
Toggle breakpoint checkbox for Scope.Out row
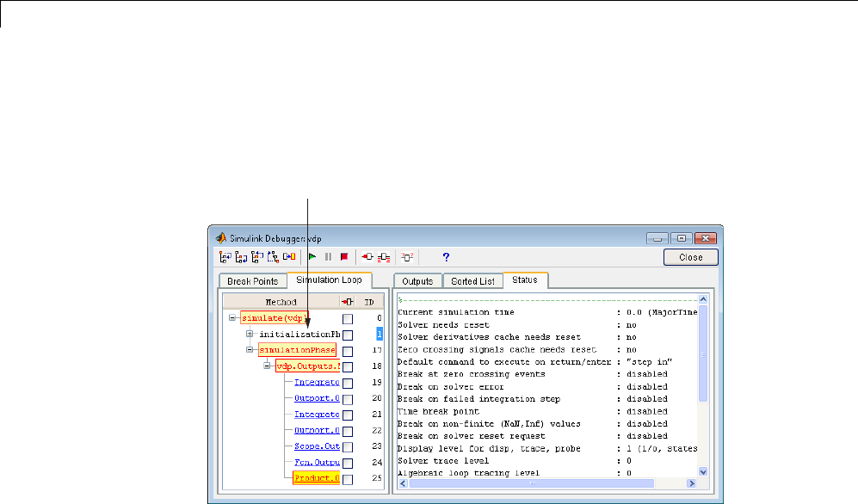(348, 447)
